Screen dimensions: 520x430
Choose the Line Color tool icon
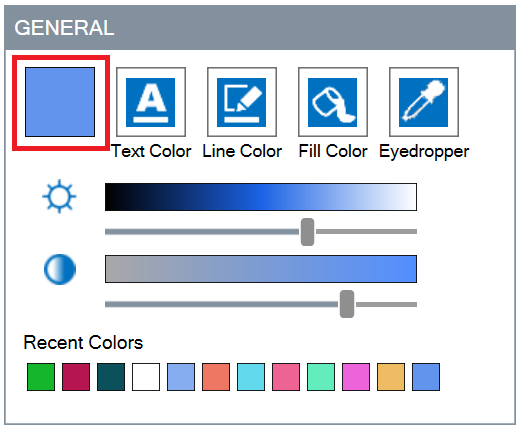pos(242,102)
